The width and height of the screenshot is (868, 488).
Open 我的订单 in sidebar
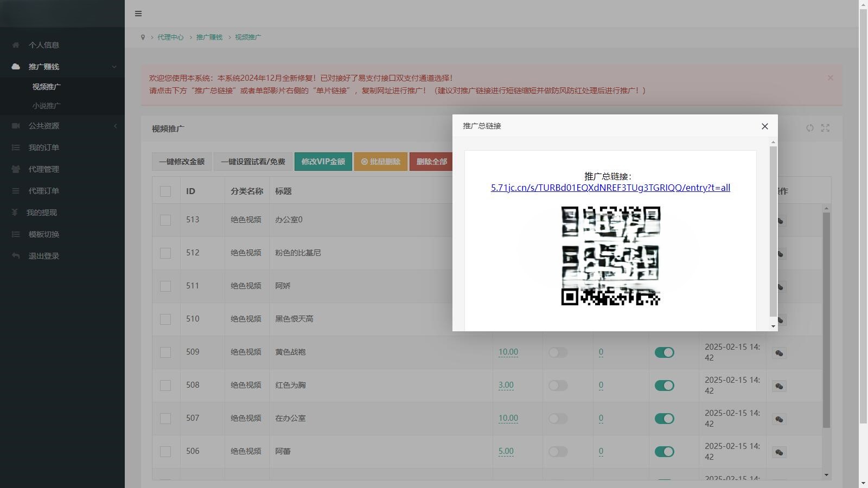[x=44, y=147]
